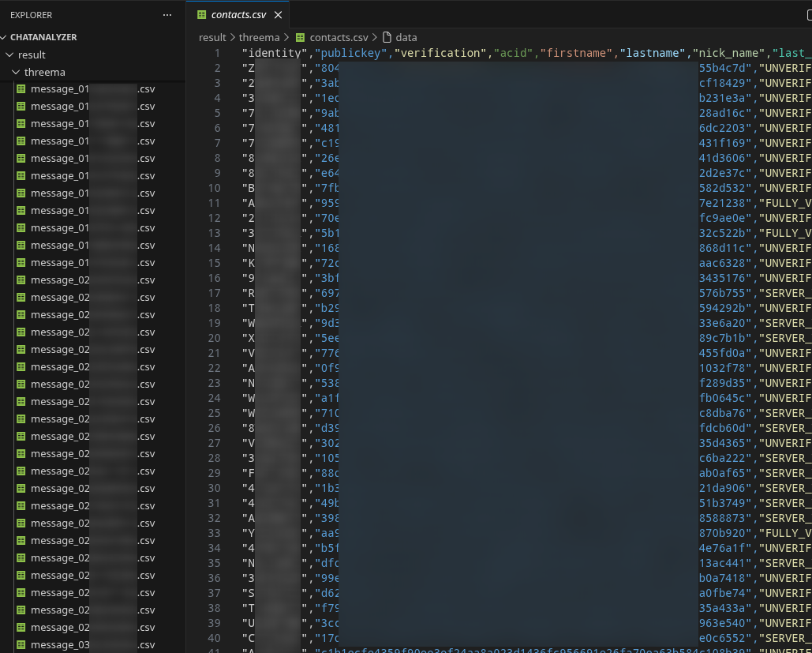Click the "lastname" header field on line 1
The height and width of the screenshot is (653, 812).
pos(652,53)
